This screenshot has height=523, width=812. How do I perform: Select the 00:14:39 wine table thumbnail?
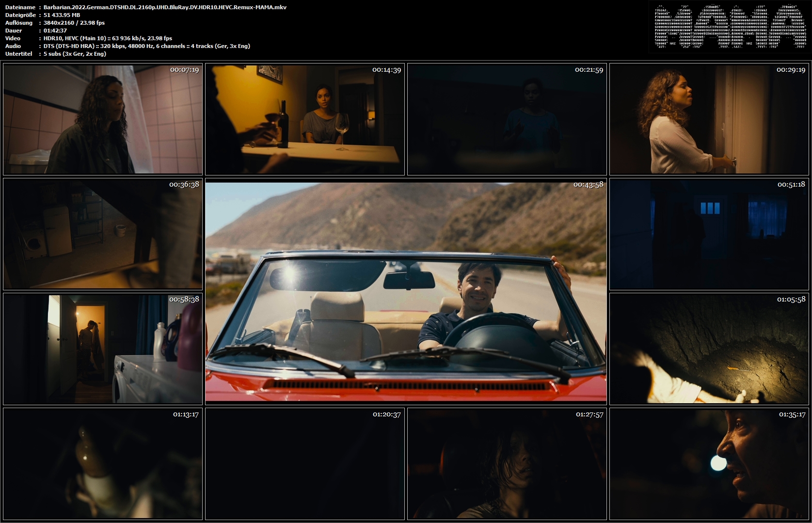(x=305, y=119)
